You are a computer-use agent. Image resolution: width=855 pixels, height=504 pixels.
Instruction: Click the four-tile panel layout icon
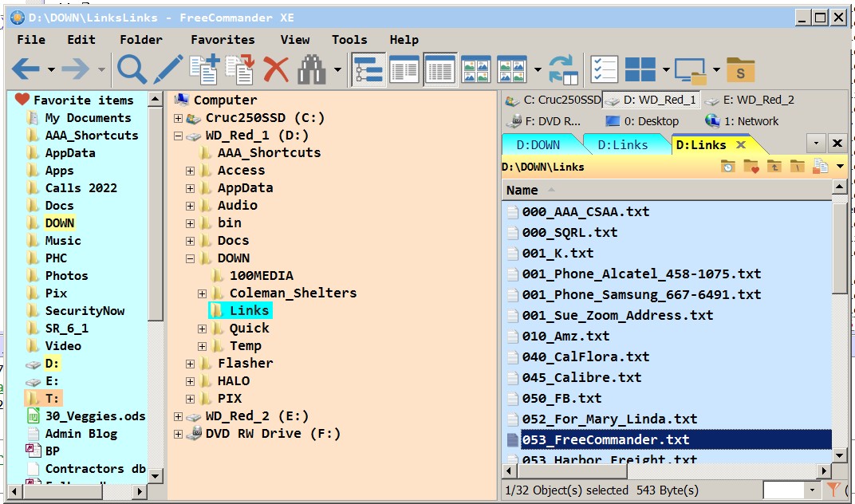[640, 69]
